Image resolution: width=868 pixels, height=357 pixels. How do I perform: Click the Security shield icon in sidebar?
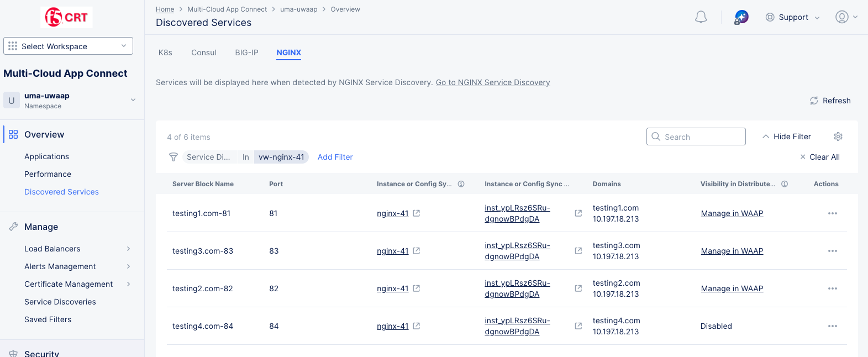[13, 354]
